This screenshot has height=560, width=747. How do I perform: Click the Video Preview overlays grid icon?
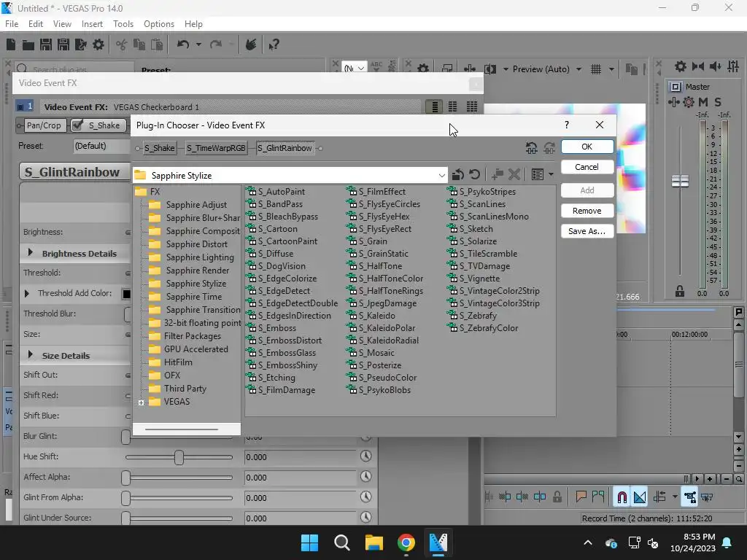(596, 69)
